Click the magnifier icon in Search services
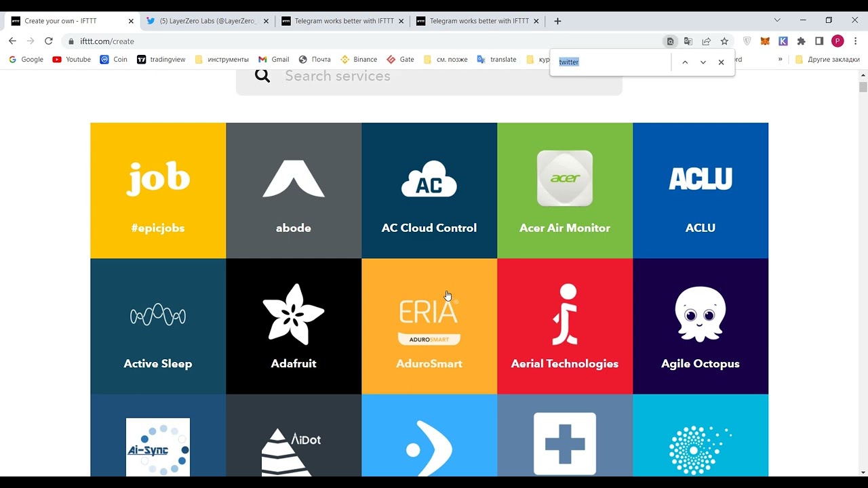868x488 pixels. tap(262, 76)
